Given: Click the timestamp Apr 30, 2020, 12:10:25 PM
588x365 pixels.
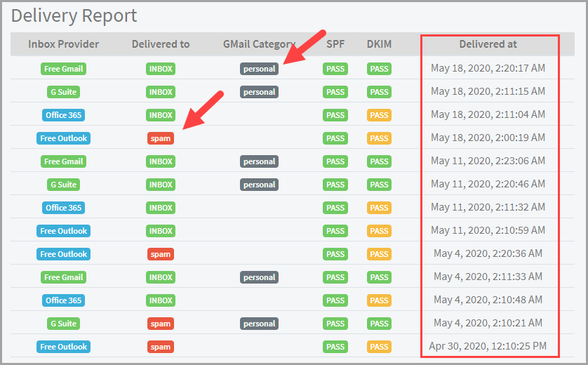Looking at the screenshot, I should (x=488, y=346).
